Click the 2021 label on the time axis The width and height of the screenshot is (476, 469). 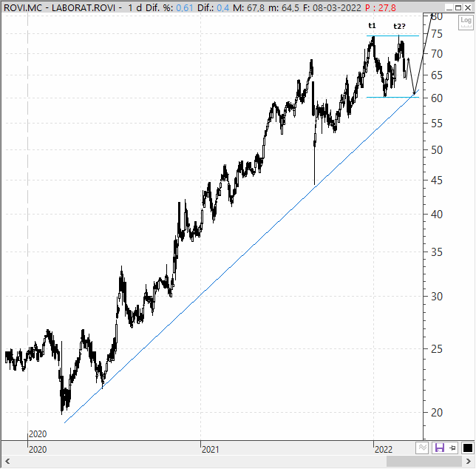211,449
